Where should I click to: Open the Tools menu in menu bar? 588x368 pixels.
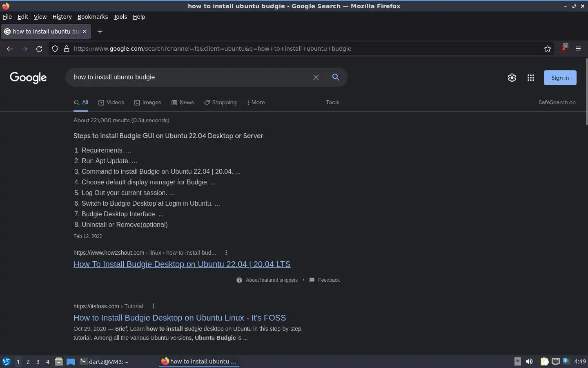pyautogui.click(x=120, y=17)
